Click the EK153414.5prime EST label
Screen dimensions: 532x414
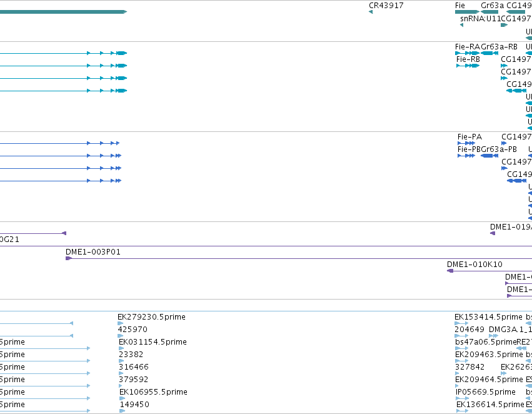pyautogui.click(x=488, y=317)
